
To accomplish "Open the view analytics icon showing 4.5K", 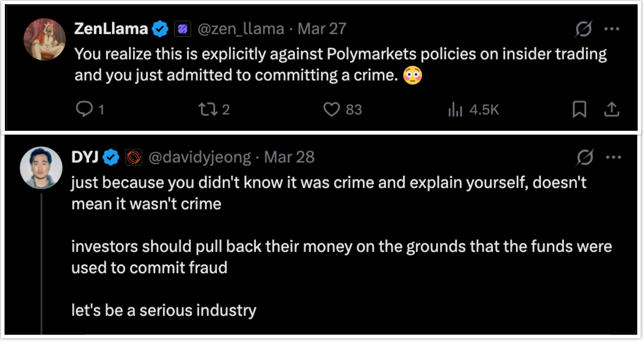I will [455, 109].
